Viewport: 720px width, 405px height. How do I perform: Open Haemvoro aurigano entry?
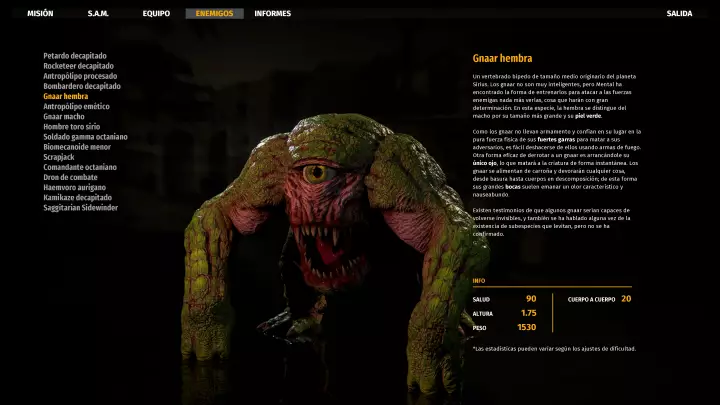74,187
